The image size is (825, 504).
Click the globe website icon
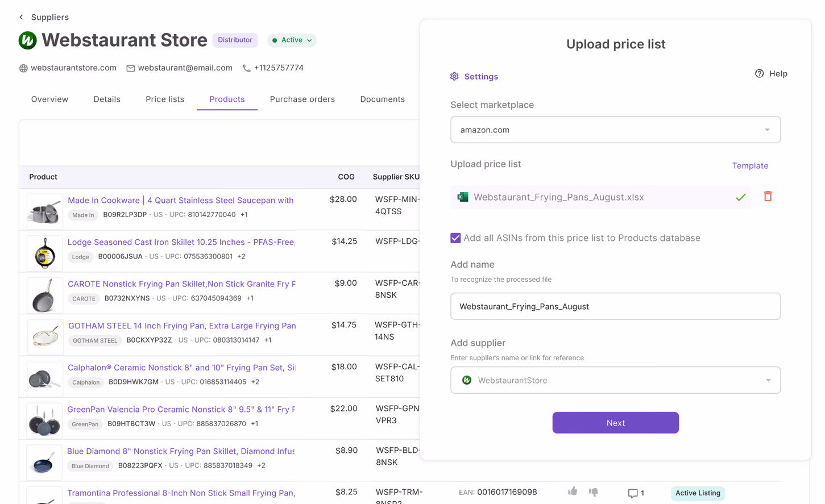click(x=23, y=68)
